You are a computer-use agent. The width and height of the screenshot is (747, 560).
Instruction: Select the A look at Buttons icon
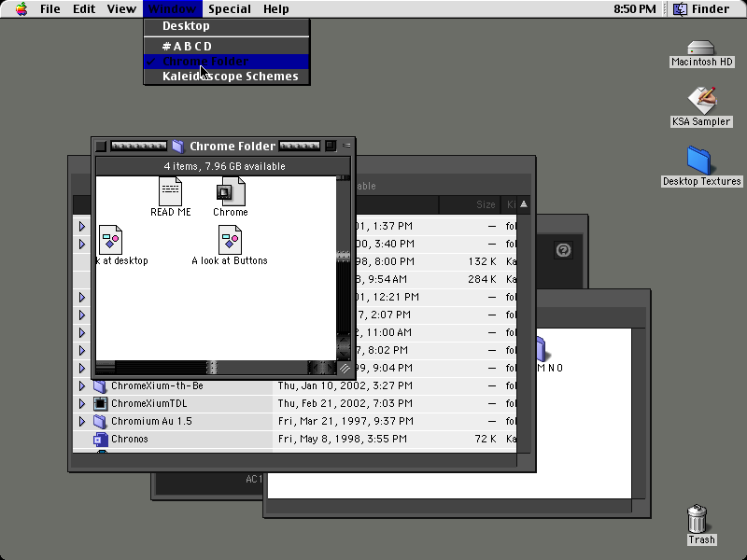[x=230, y=240]
